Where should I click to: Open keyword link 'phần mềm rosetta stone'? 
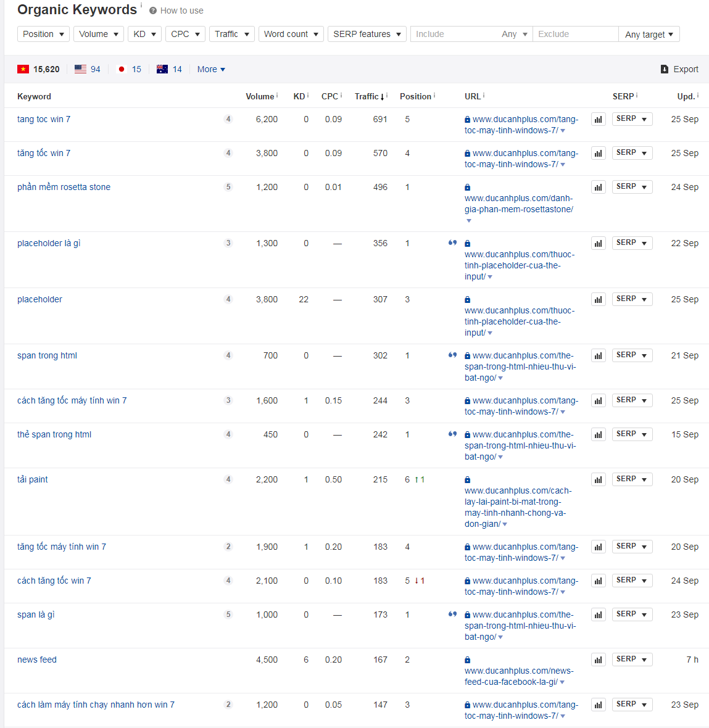(x=64, y=187)
